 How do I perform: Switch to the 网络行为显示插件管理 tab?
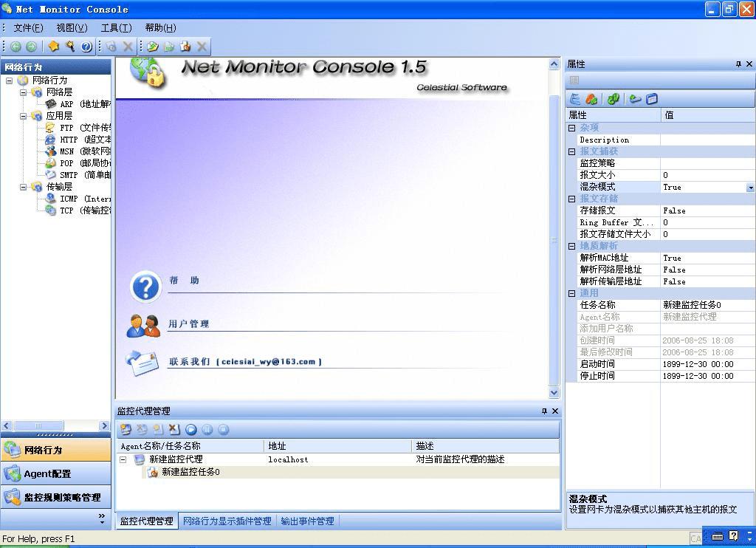227,521
